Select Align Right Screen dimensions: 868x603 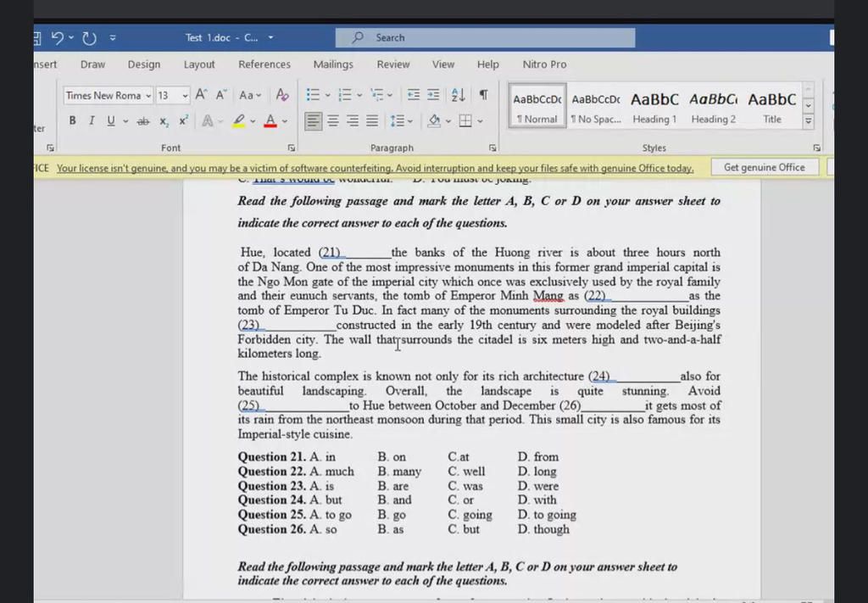point(353,120)
